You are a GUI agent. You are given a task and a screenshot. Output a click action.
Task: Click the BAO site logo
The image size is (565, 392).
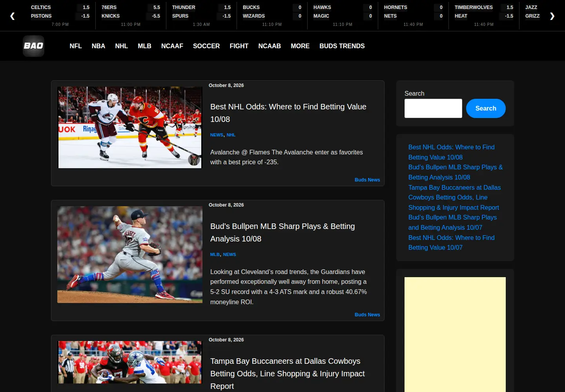[x=33, y=46]
